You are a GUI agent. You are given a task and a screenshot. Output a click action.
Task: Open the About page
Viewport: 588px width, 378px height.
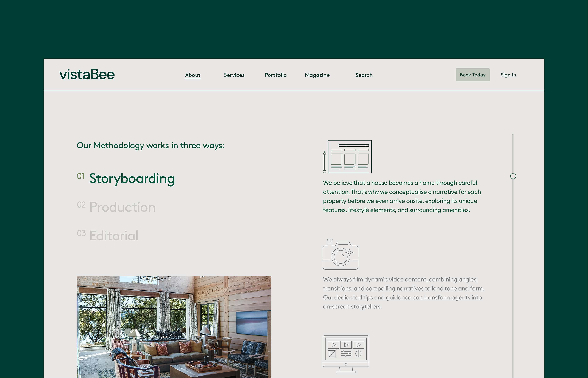(193, 75)
